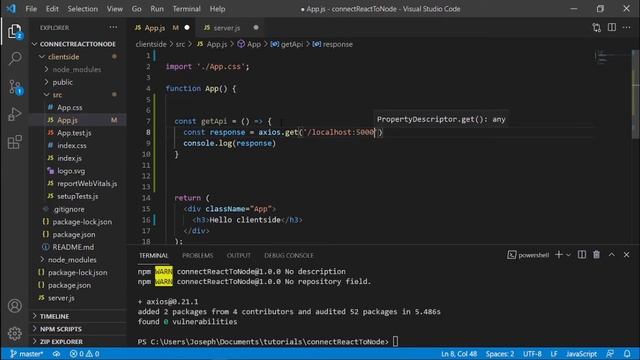
Task: Maximize the terminal panel size
Action: [x=611, y=255]
